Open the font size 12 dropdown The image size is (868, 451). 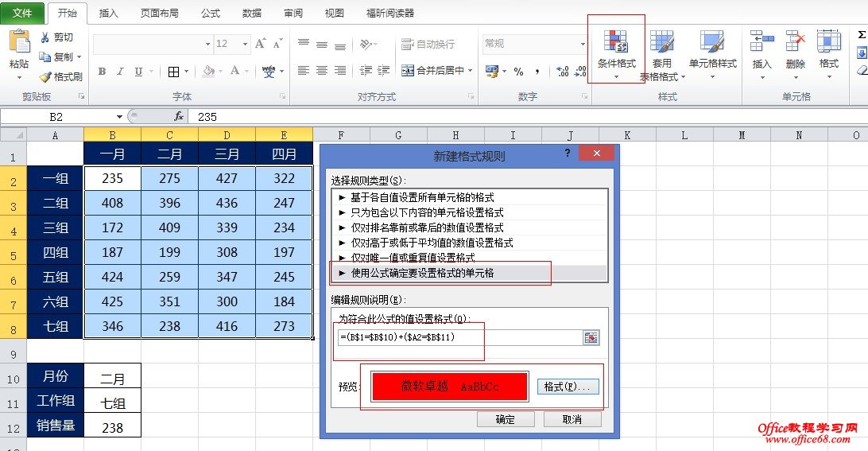245,44
